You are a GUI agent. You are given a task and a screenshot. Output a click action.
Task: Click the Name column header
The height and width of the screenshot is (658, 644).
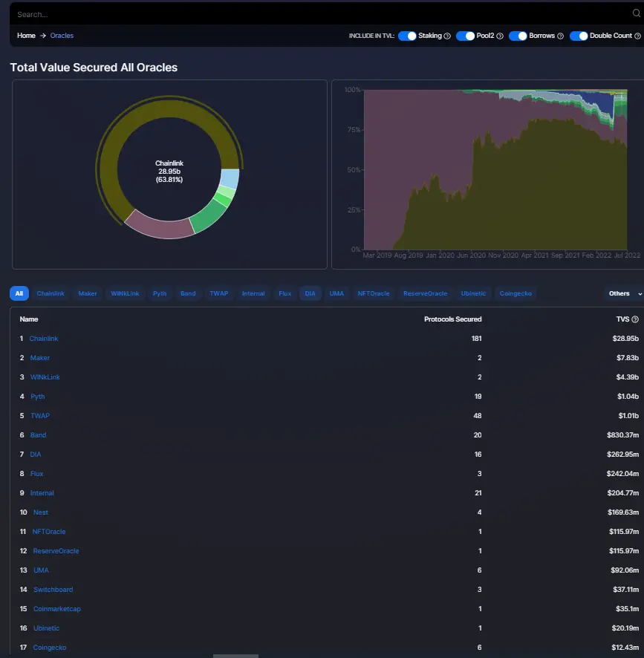pos(28,319)
